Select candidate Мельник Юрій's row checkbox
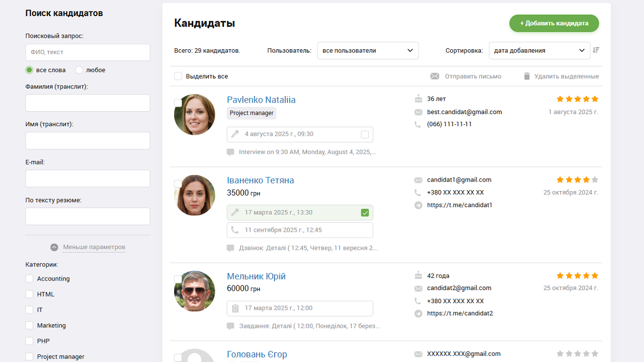Image resolution: width=644 pixels, height=362 pixels. click(x=178, y=279)
